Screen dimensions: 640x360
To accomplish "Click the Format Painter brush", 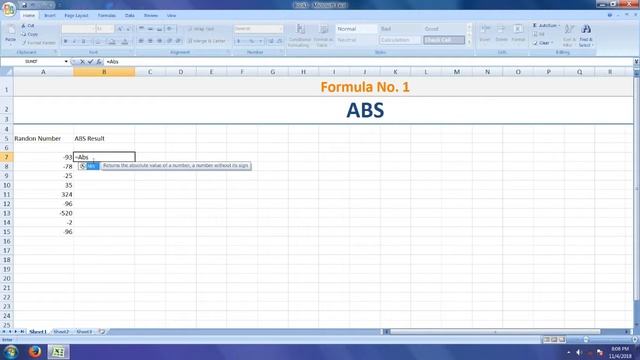I will pos(24,43).
